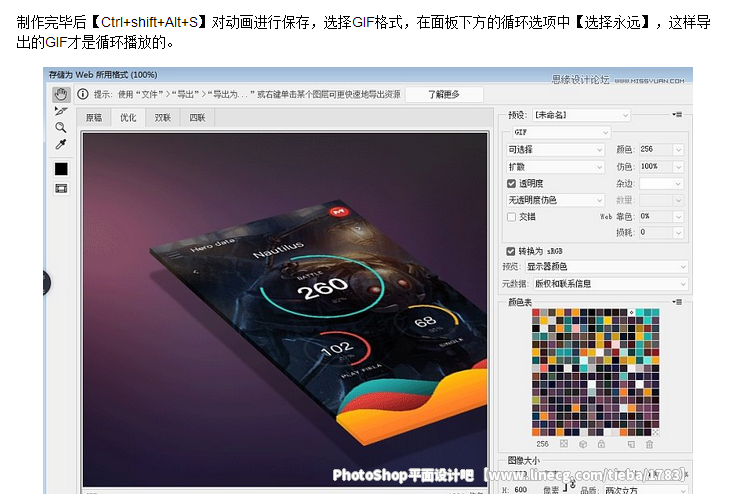Click the link constrain proportions icon by 像素
Screen dimensions: 741x494
(x=572, y=485)
